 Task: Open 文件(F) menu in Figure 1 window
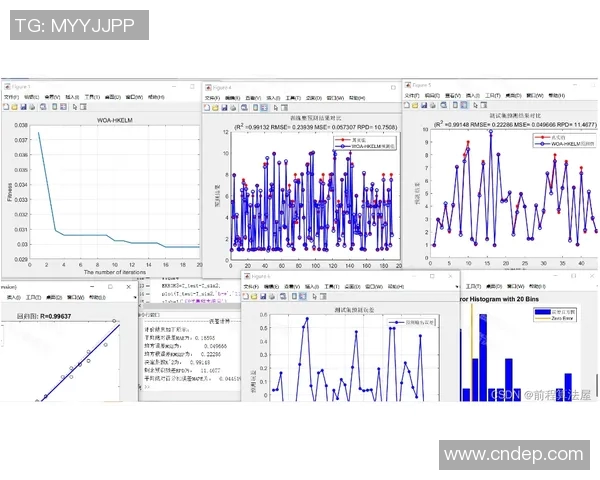click(x=13, y=97)
